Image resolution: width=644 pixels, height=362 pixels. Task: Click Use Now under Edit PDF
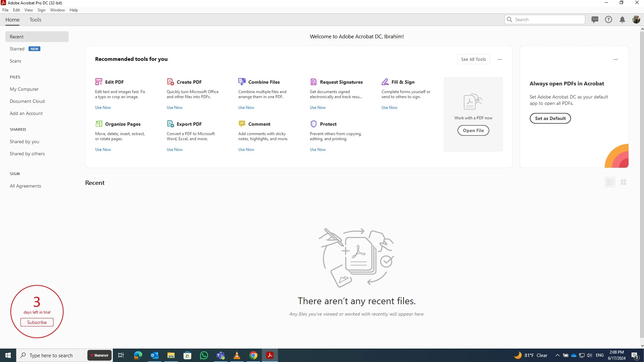(x=103, y=108)
